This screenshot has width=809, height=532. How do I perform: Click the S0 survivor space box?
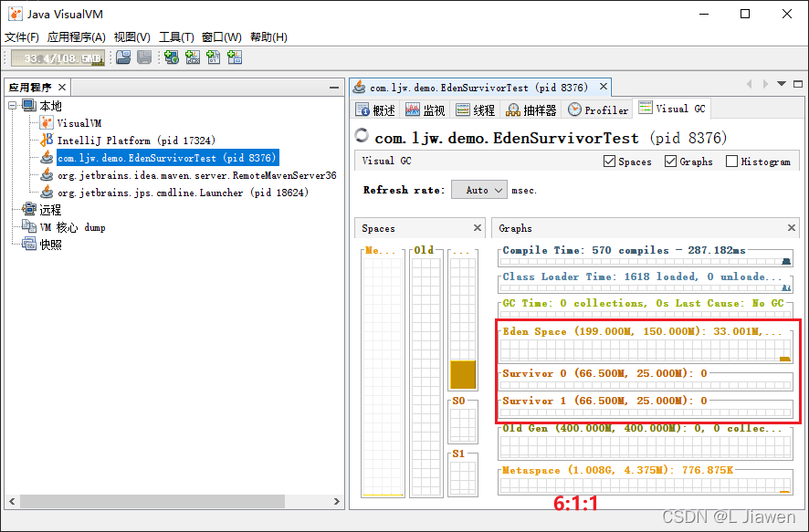463,424
